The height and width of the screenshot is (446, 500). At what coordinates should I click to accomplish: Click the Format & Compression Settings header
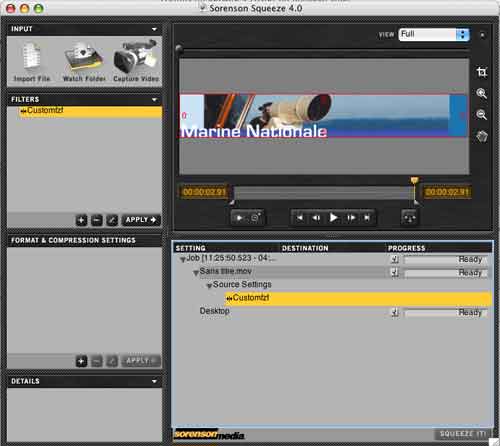[85, 240]
